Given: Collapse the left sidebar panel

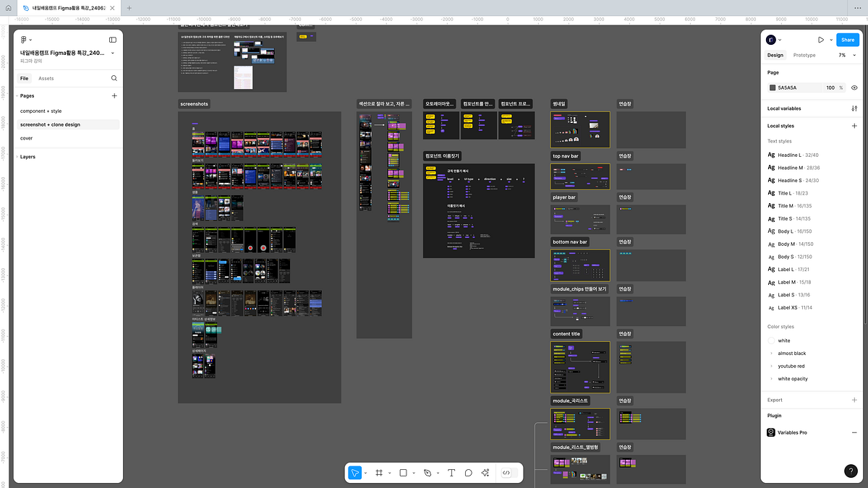Looking at the screenshot, I should [113, 40].
